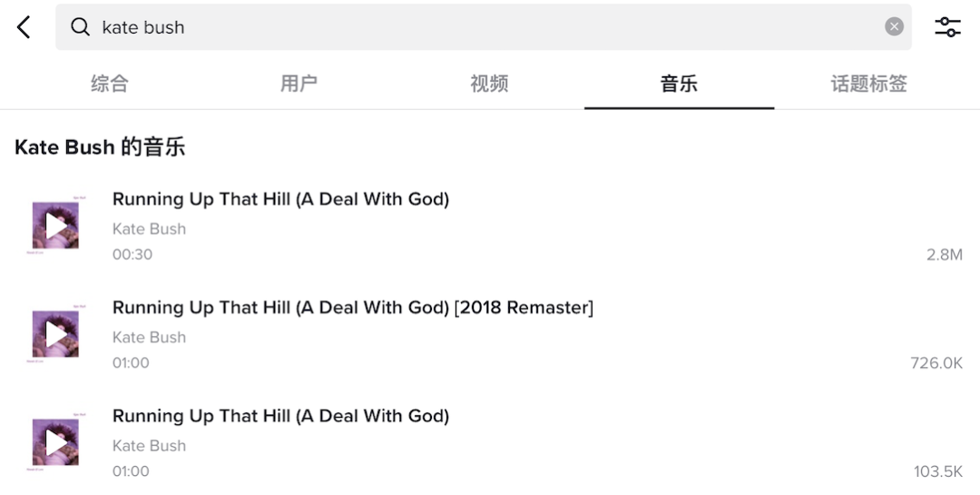Click the search magnifier icon
Screen dimensions: 980x495
81,27
